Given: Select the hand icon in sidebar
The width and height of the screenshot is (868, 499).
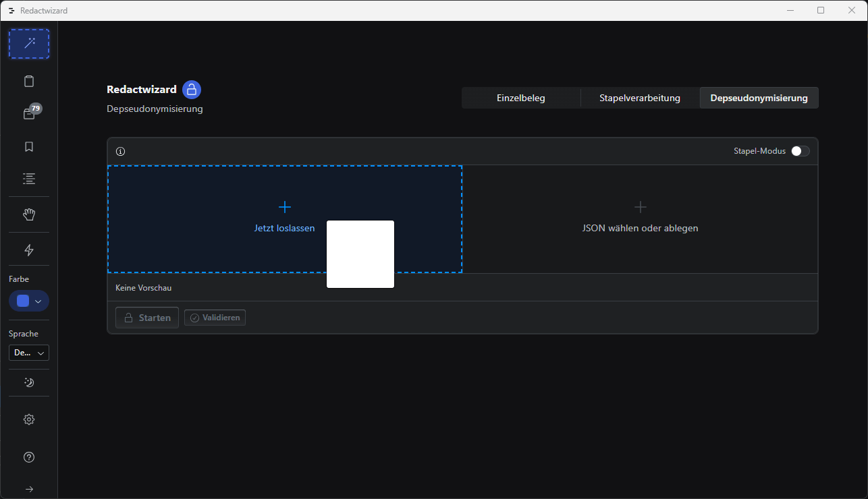Looking at the screenshot, I should click(x=29, y=214).
